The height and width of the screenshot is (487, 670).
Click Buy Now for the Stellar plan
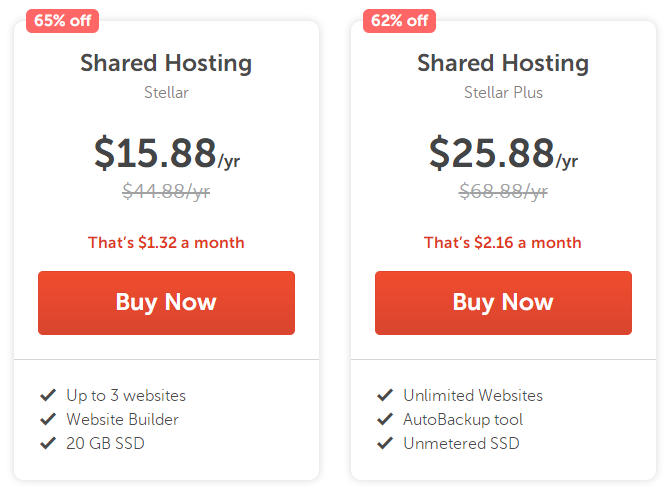[166, 302]
